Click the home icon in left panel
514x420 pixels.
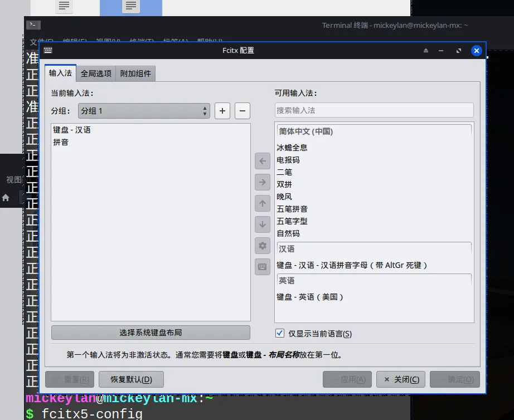[x=6, y=198]
